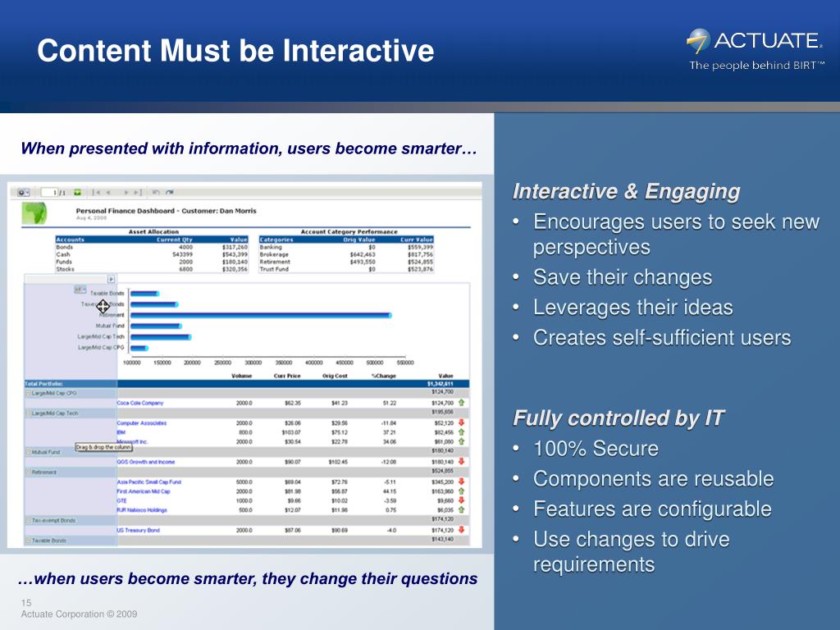The width and height of the screenshot is (840, 630).
Task: Open the US Treasury Bond link
Action: (138, 531)
